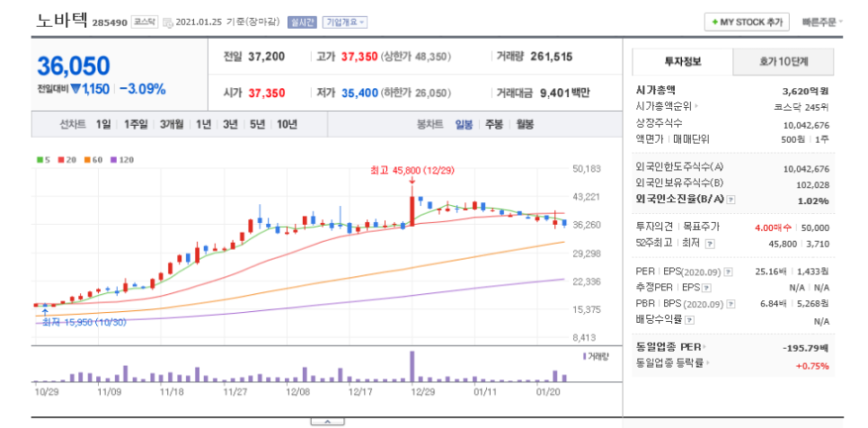Viewport: 868px width, 428px height.
Task: Click the help icon beside PBR BPS(2020.09)
Action: (731, 304)
